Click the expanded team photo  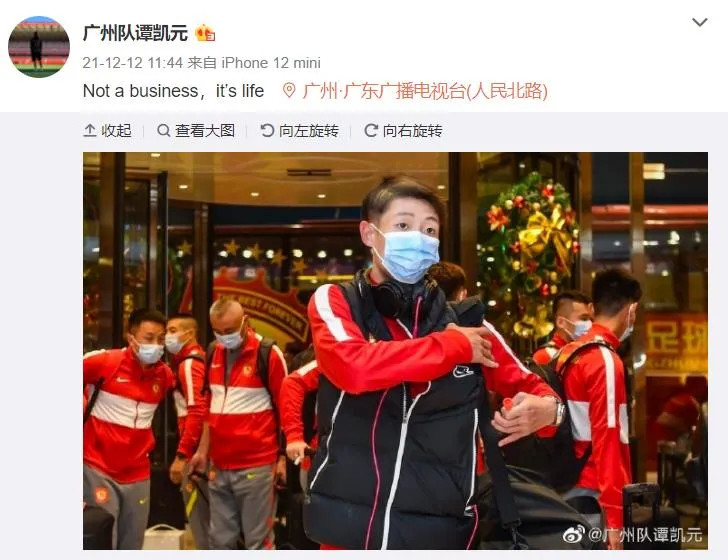click(396, 351)
